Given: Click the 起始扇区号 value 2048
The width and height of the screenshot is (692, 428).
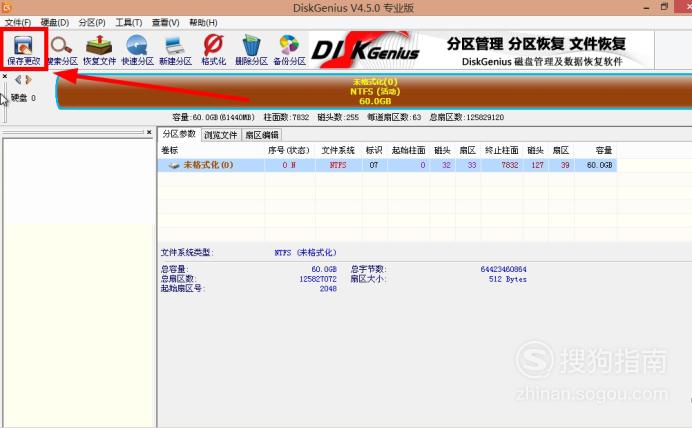Looking at the screenshot, I should click(x=328, y=289).
